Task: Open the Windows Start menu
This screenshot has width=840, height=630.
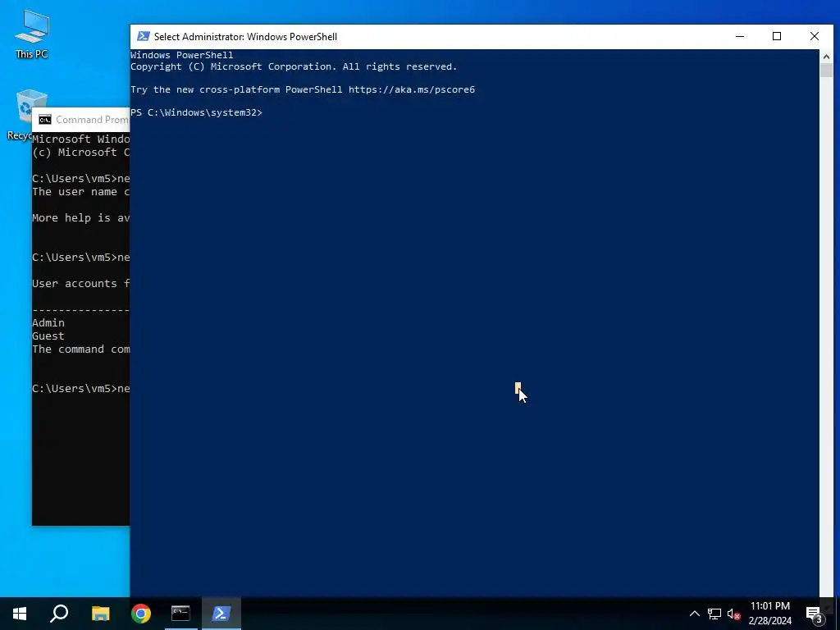Action: click(20, 614)
